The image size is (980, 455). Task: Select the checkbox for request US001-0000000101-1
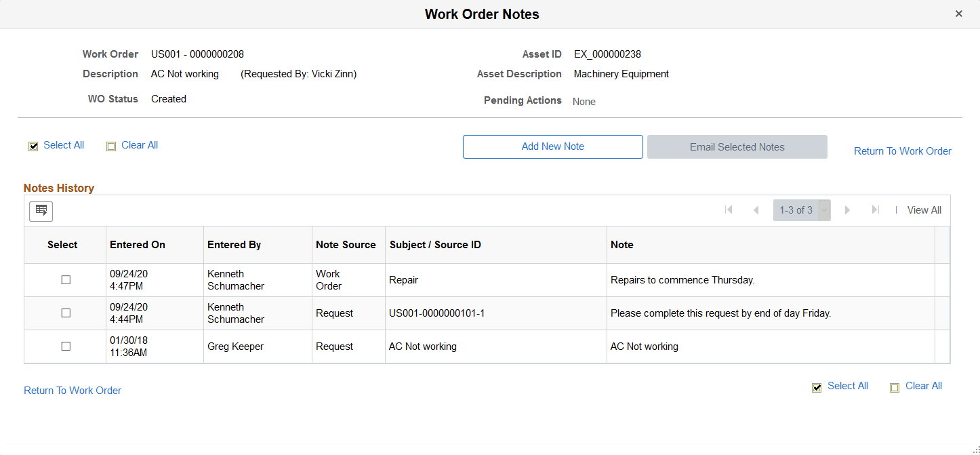click(66, 313)
